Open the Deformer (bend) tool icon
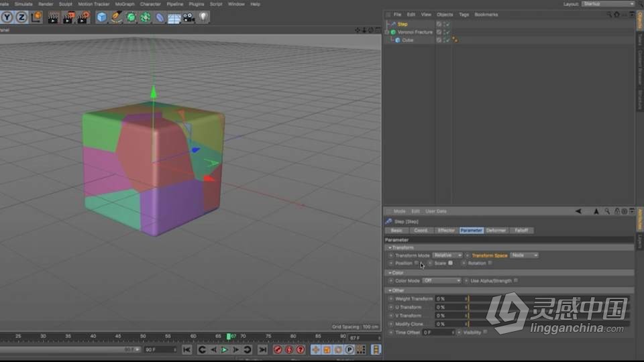 pos(160,17)
